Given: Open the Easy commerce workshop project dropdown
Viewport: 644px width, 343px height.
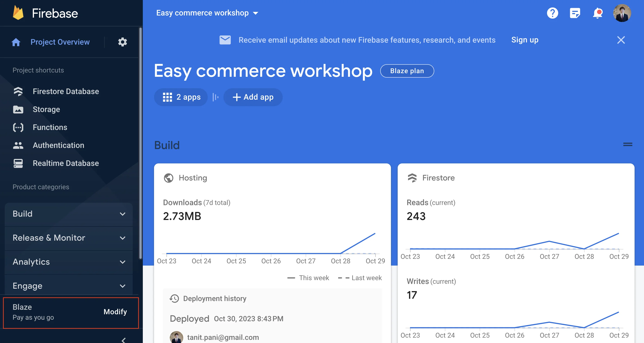Looking at the screenshot, I should [207, 13].
